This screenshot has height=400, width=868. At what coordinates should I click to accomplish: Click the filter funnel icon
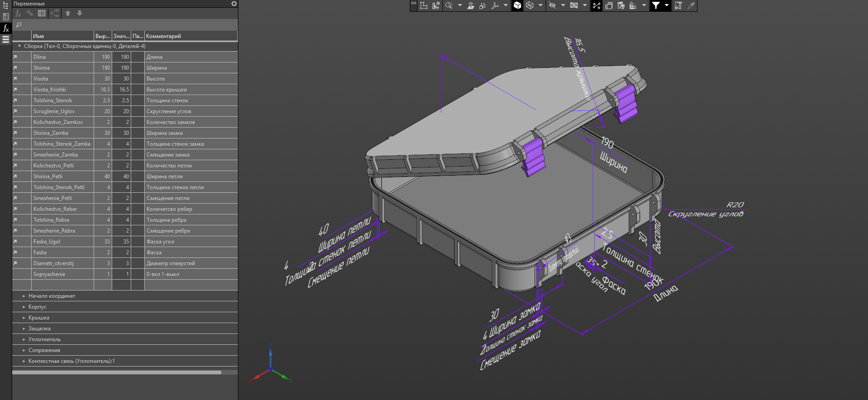coord(656,5)
